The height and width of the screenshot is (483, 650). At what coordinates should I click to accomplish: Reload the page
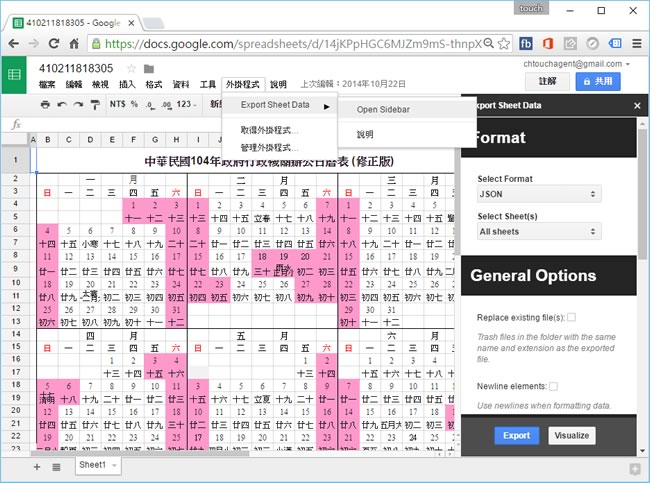[54, 43]
